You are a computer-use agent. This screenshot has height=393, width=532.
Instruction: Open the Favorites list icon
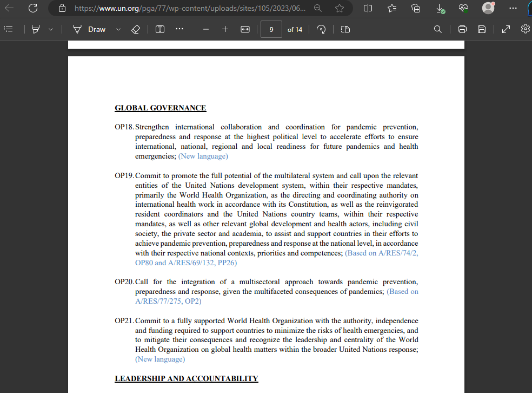[392, 8]
